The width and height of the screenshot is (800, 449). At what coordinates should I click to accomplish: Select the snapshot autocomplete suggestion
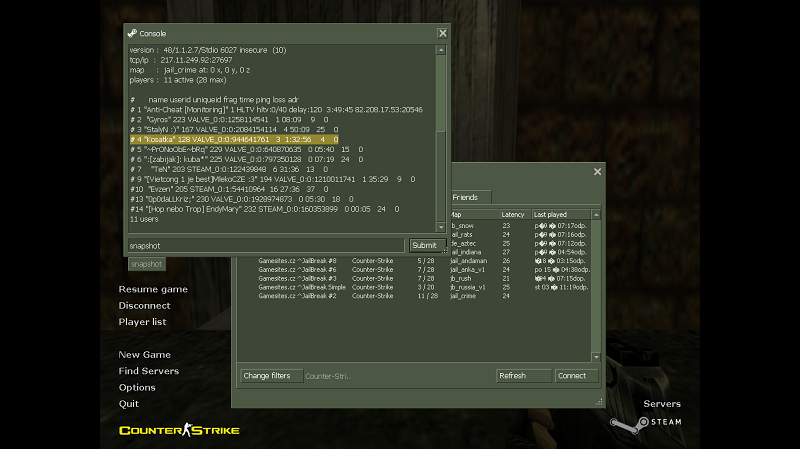(x=146, y=264)
